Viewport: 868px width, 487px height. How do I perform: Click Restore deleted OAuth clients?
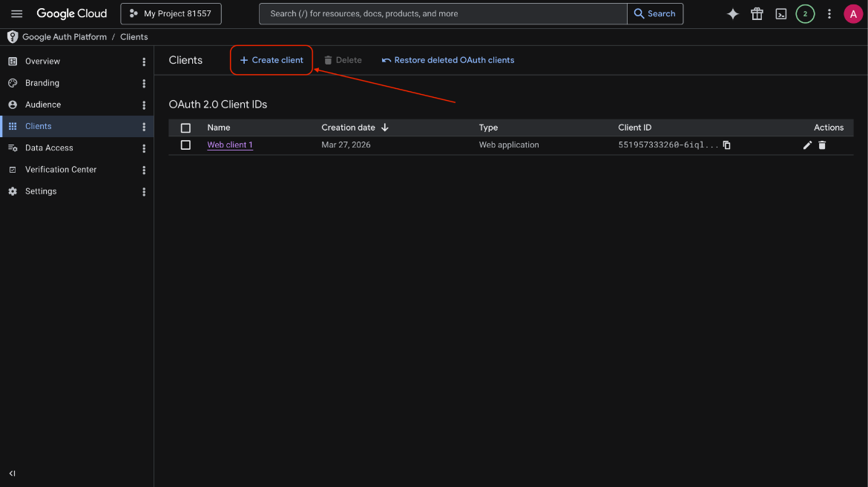click(x=448, y=60)
